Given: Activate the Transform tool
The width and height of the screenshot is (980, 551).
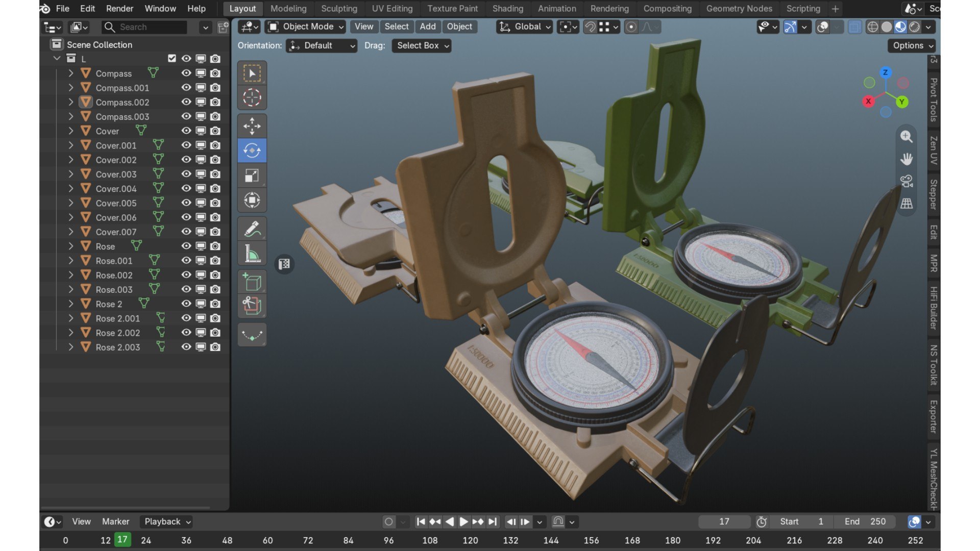Looking at the screenshot, I should [x=252, y=200].
